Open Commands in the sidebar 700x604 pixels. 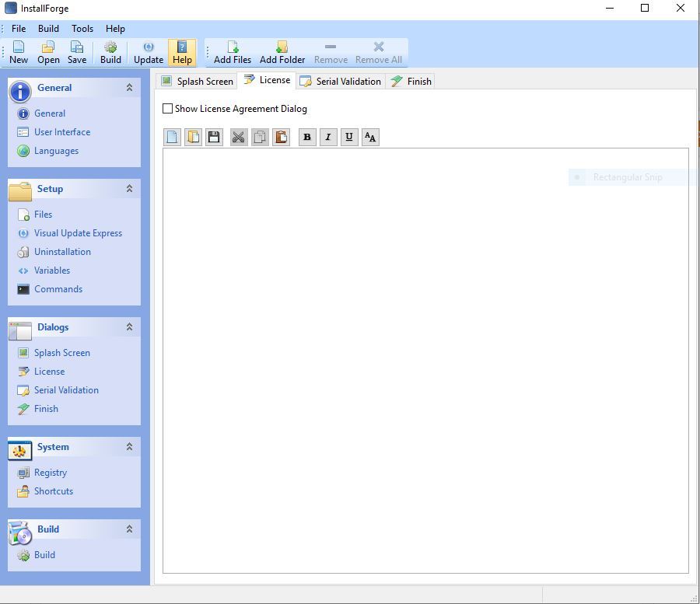58,289
